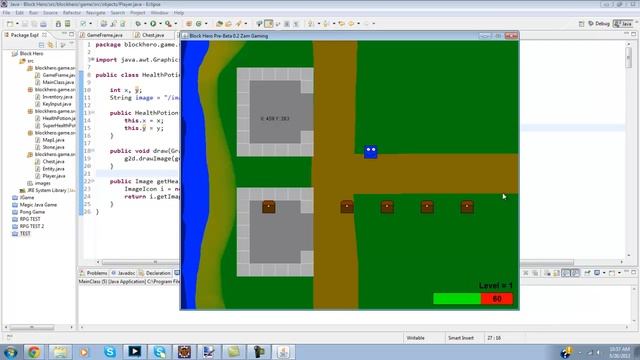Click the Open Perspective icon near Debug
This screenshot has height=360, width=640.
(x=581, y=24)
